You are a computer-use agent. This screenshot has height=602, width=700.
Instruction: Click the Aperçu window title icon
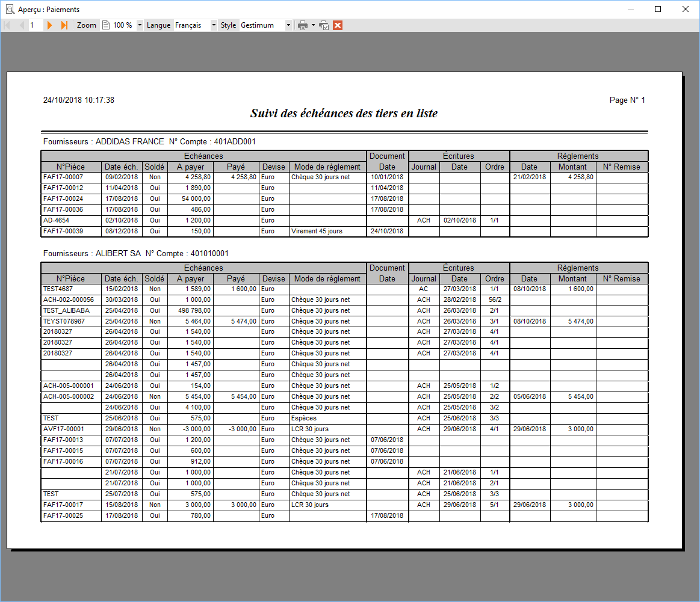pos(10,9)
